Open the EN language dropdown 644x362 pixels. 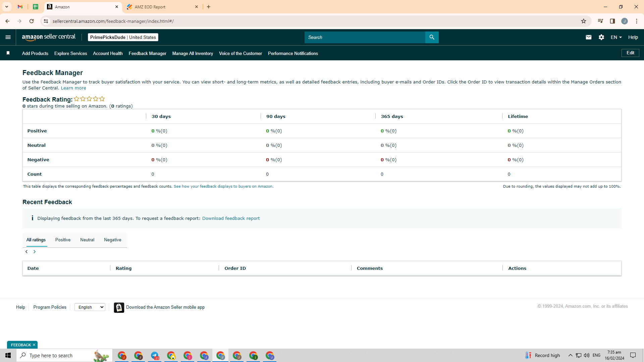click(x=616, y=37)
